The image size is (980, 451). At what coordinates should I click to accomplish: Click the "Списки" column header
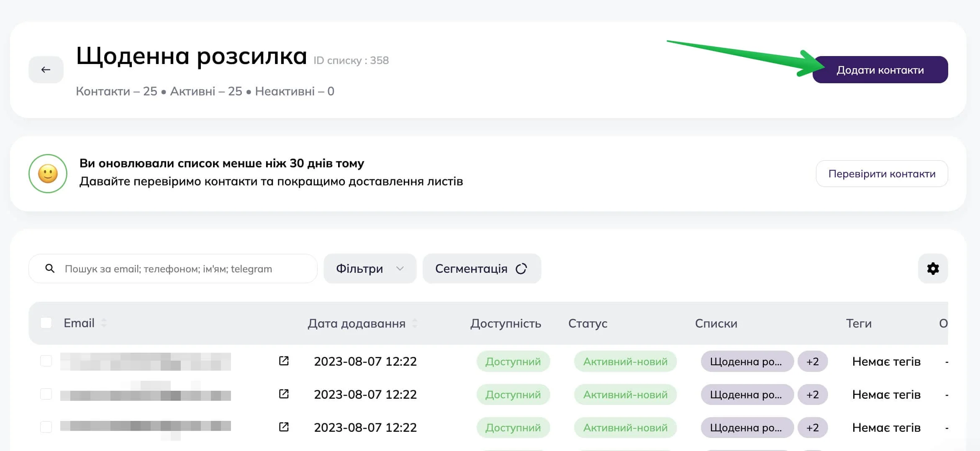coord(716,323)
